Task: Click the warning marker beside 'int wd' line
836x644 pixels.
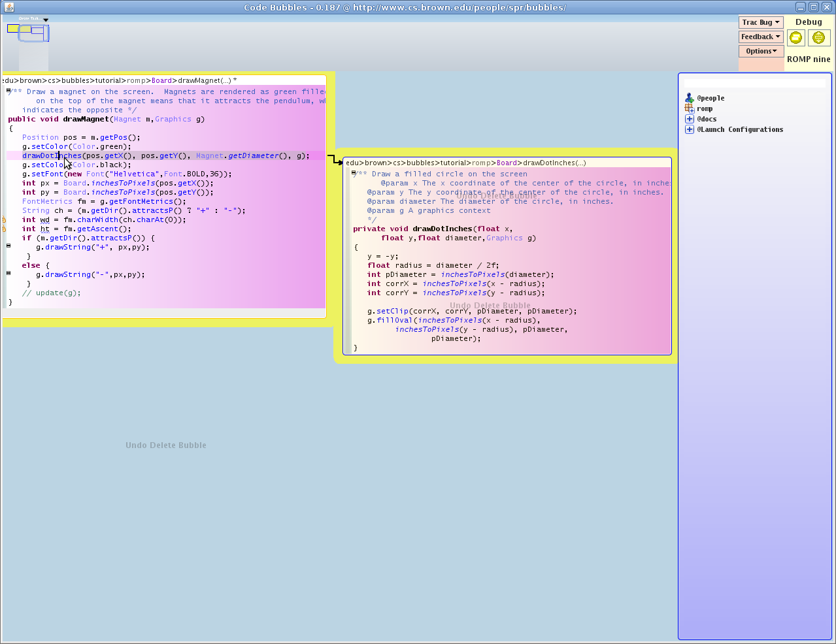Action: (4, 220)
